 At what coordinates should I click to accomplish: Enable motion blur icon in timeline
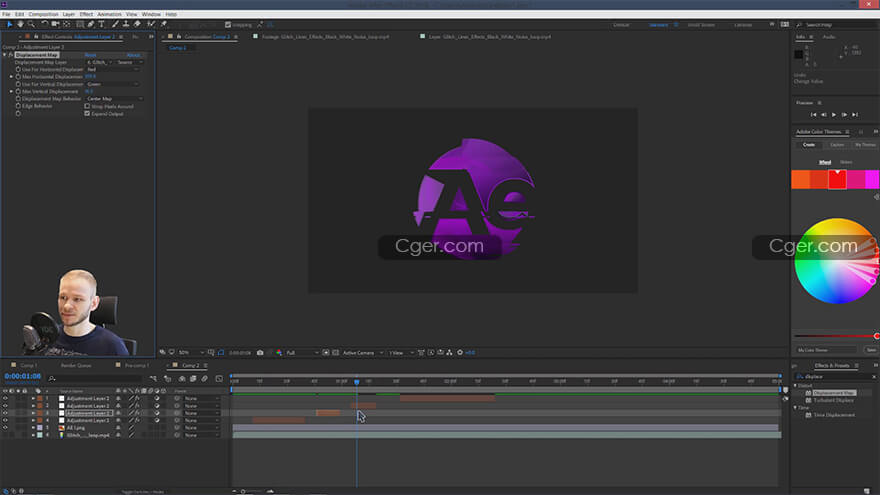click(x=205, y=379)
